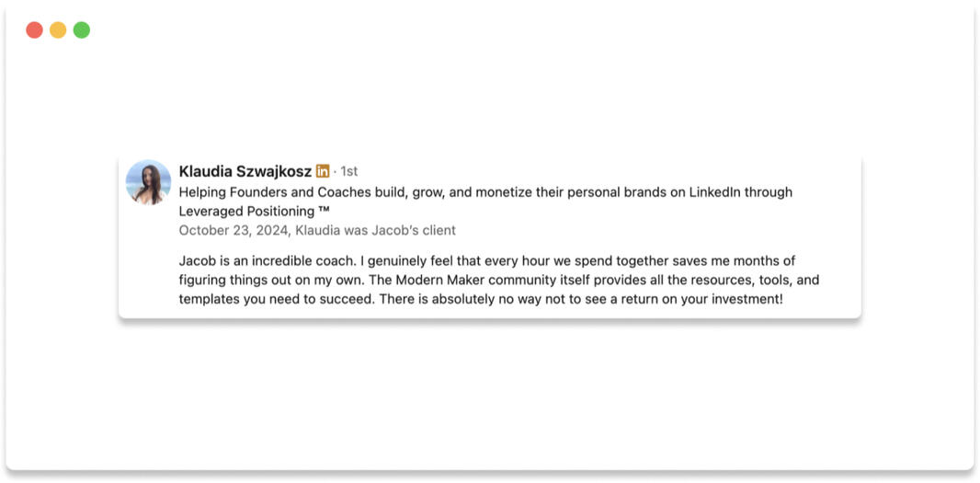This screenshot has height=483, width=980.
Task: Click the 1st degree connection label
Action: point(349,171)
